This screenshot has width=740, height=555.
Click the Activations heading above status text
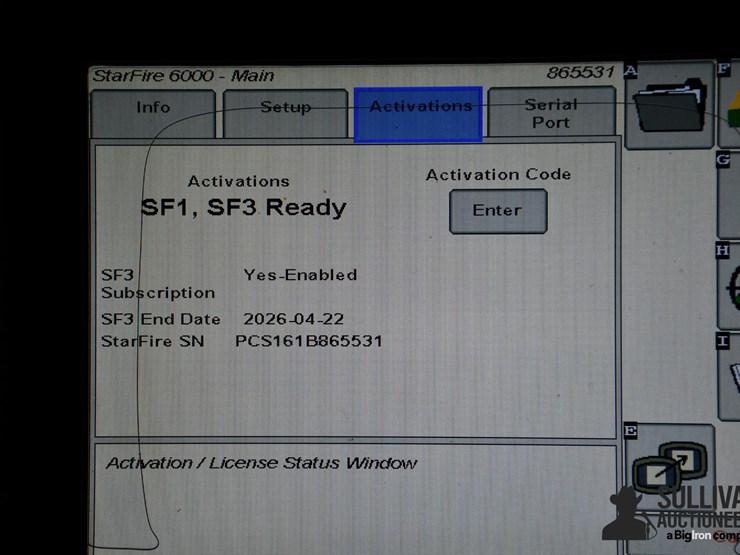(238, 181)
